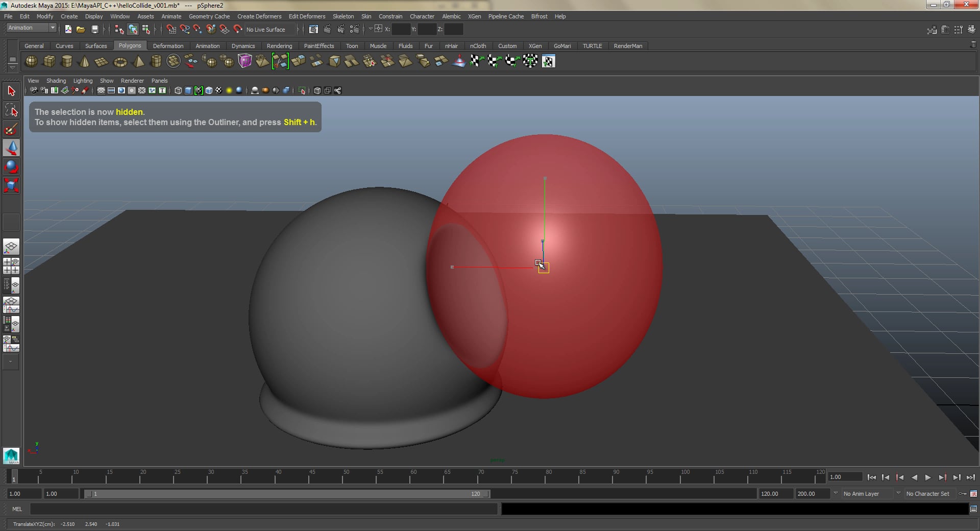Toggle snap to grids
Viewport: 980px width, 531px height.
pyautogui.click(x=171, y=29)
